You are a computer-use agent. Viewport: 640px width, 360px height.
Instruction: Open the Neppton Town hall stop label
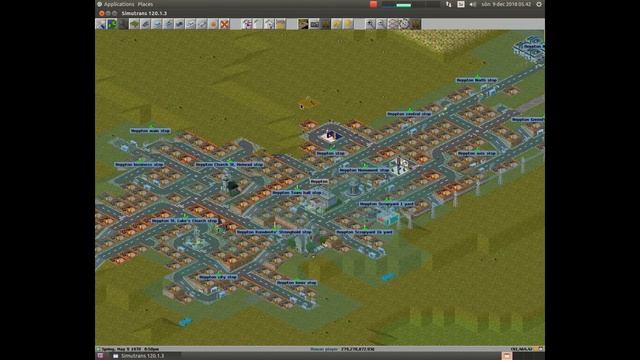coord(297,192)
